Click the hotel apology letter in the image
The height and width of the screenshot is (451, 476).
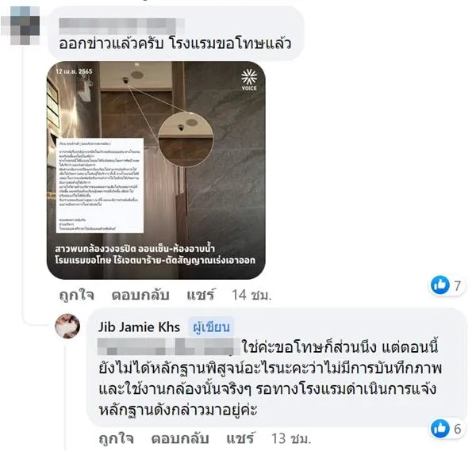click(x=100, y=185)
